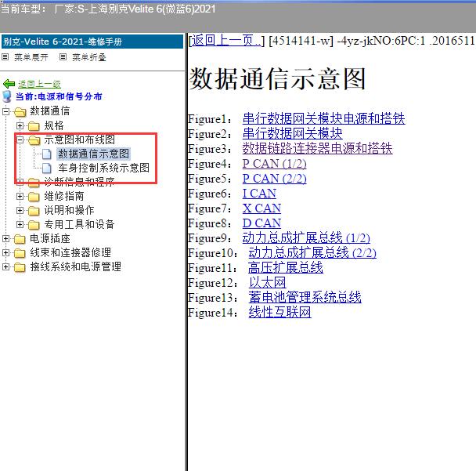Collapse the 数据通信 tree node
This screenshot has width=476, height=471.
click(x=5, y=111)
